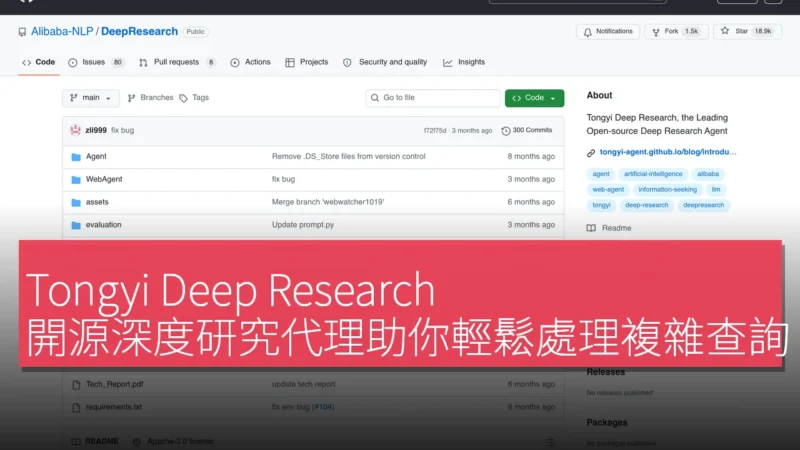Click the tag icon beside Tags
Image resolution: width=800 pixels, height=450 pixels.
point(184,98)
